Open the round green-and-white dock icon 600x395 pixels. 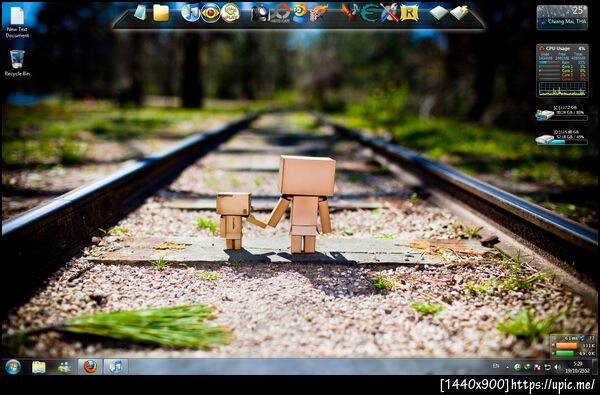click(x=230, y=13)
